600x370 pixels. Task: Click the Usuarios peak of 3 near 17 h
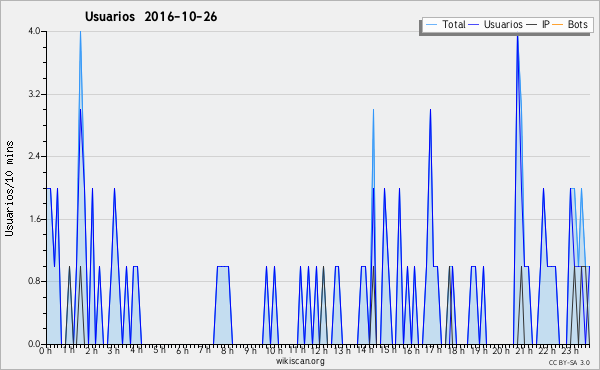click(x=430, y=110)
